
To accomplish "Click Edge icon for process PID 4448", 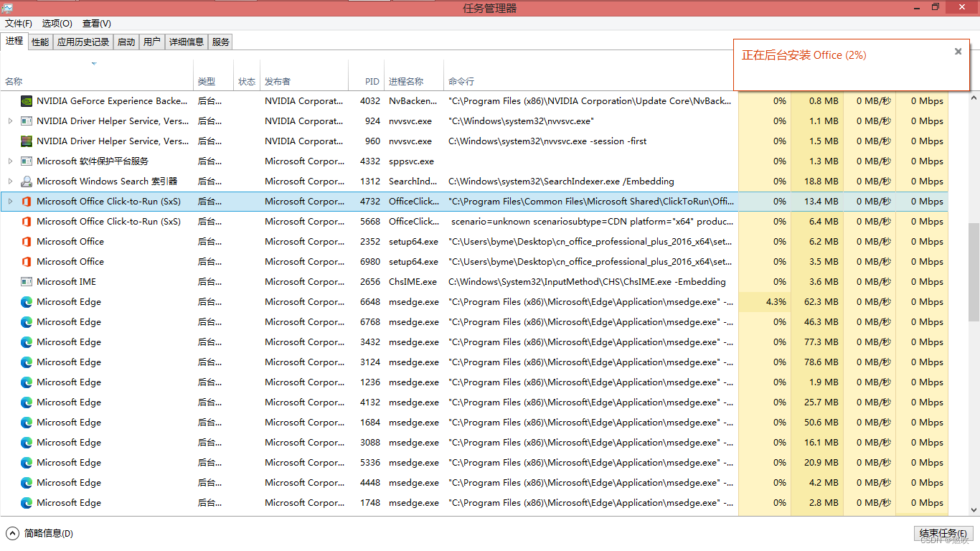I will tap(27, 483).
